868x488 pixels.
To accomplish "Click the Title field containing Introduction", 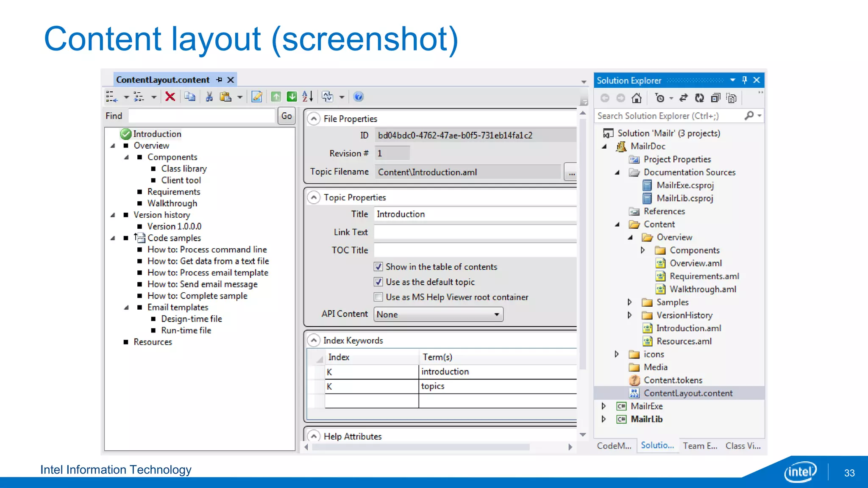I will 475,214.
